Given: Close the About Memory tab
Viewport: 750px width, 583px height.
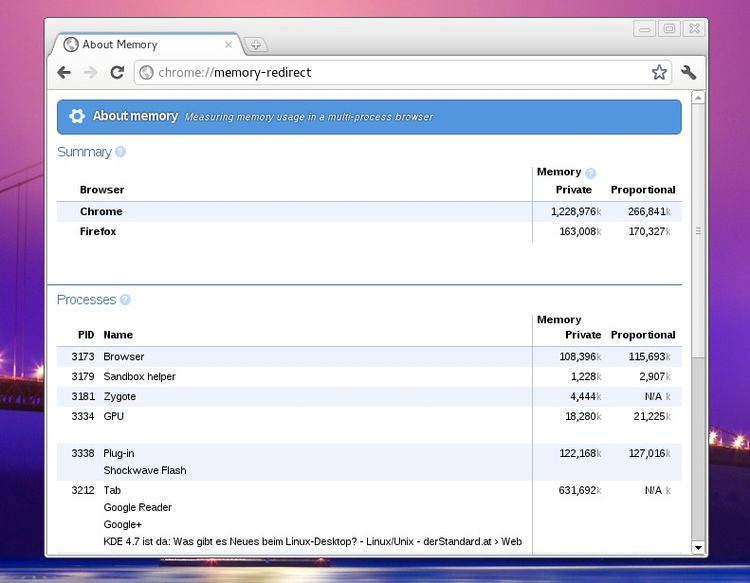Looking at the screenshot, I should pyautogui.click(x=228, y=44).
